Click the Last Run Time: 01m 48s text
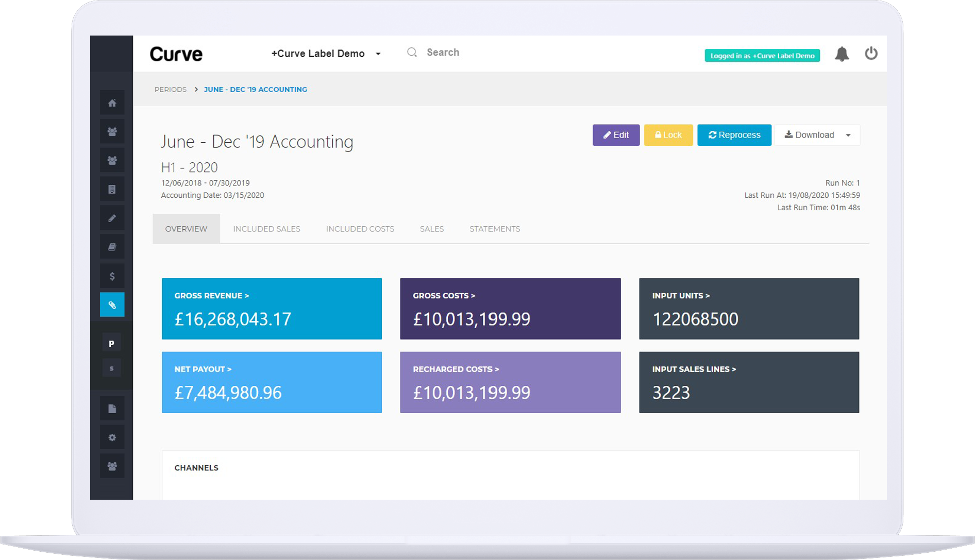 pos(818,208)
